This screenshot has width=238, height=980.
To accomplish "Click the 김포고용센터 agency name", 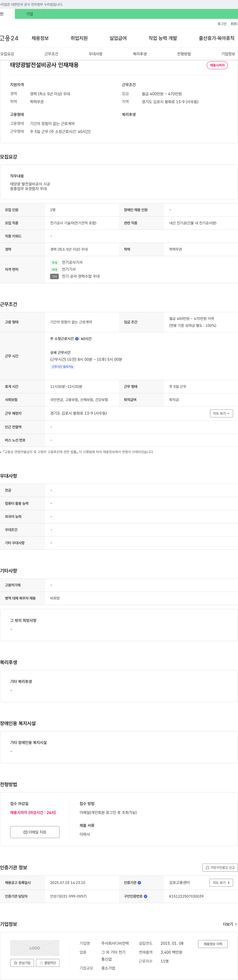I will [179, 883].
